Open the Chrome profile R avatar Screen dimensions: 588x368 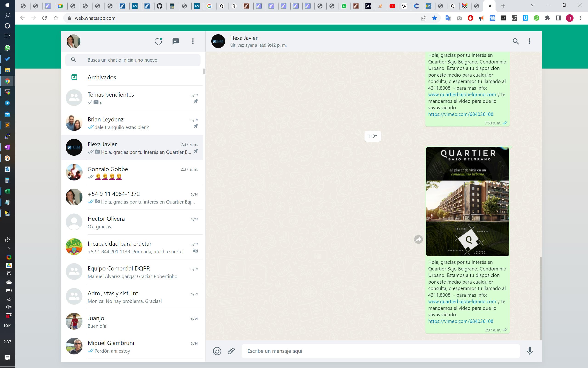click(570, 18)
